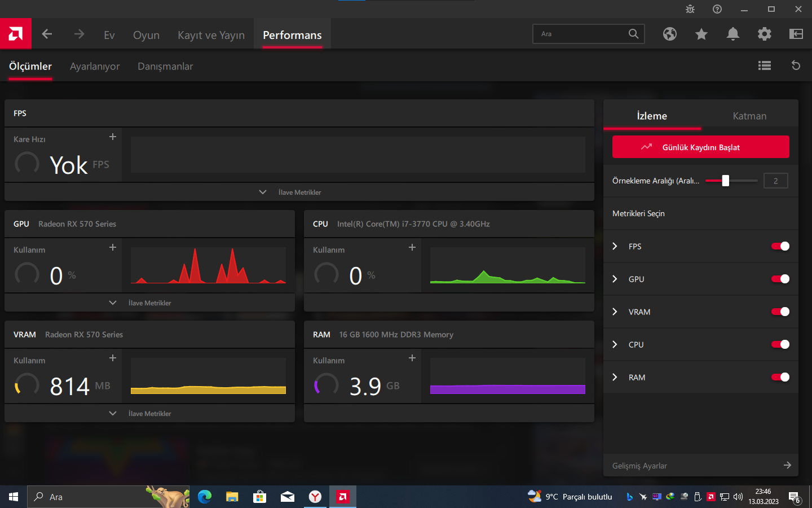
Task: Reset metrics with the refresh icon
Action: pyautogui.click(x=796, y=65)
